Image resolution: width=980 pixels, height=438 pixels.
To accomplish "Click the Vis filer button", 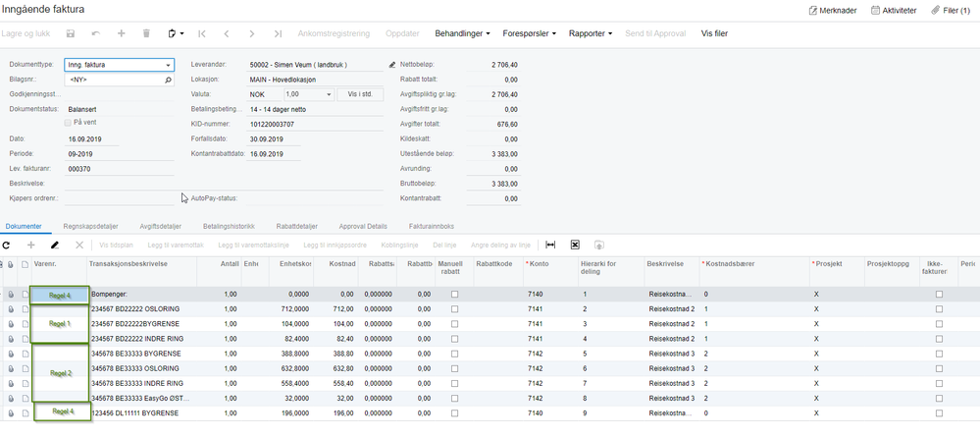I will pyautogui.click(x=714, y=33).
